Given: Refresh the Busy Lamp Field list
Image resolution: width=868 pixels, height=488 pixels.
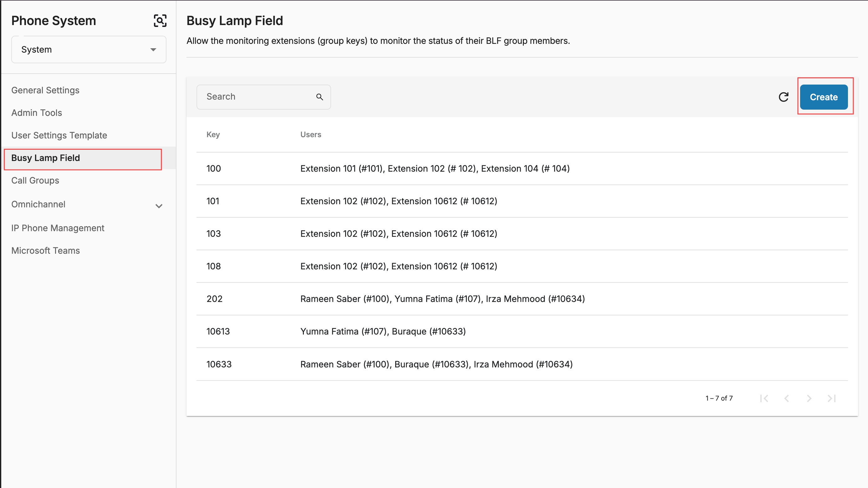Looking at the screenshot, I should tap(784, 97).
